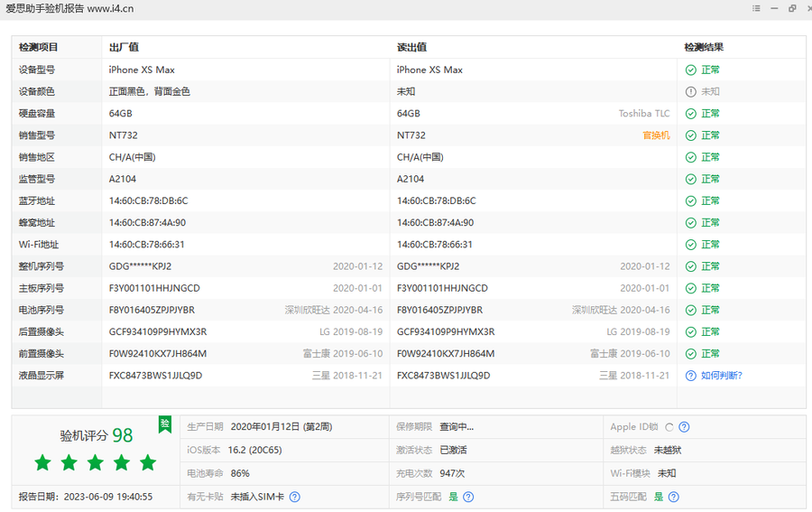Click the 充电次数 947次 value
The height and width of the screenshot is (512, 812).
click(454, 474)
